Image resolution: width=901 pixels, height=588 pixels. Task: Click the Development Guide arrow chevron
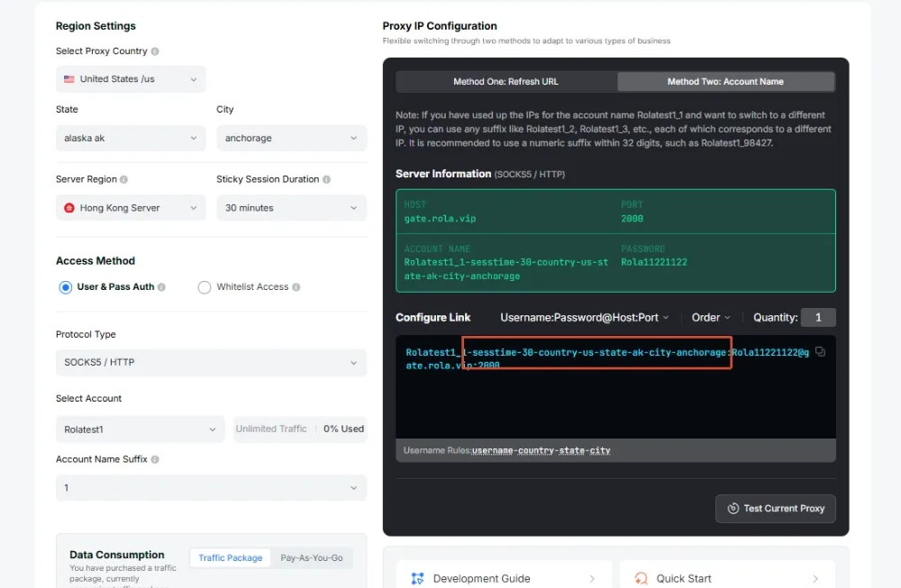click(x=592, y=579)
